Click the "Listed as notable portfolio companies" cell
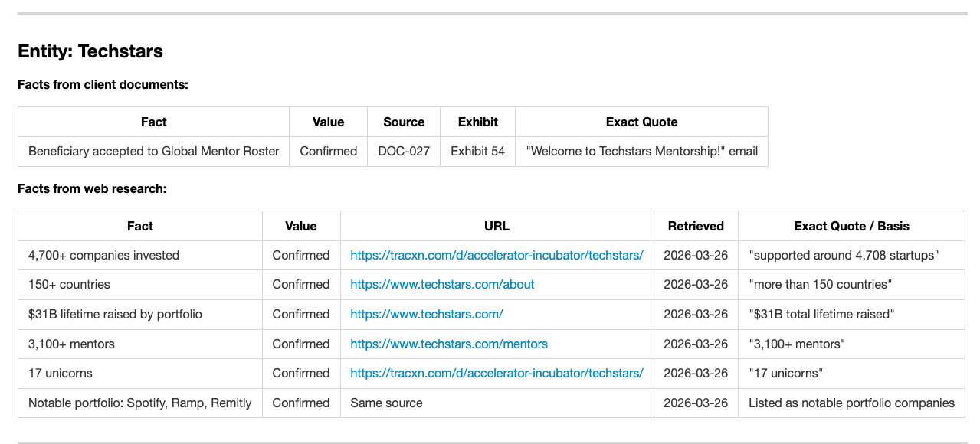The width and height of the screenshot is (980, 444). tap(851, 403)
